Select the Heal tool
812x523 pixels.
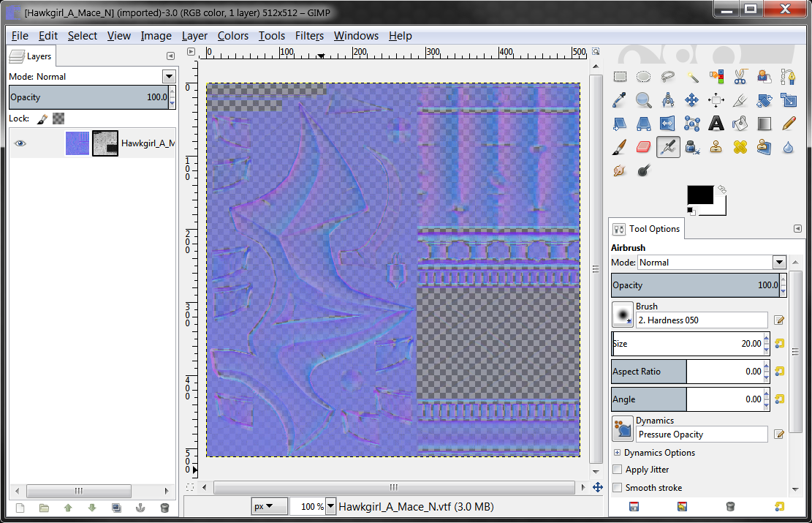coord(740,147)
